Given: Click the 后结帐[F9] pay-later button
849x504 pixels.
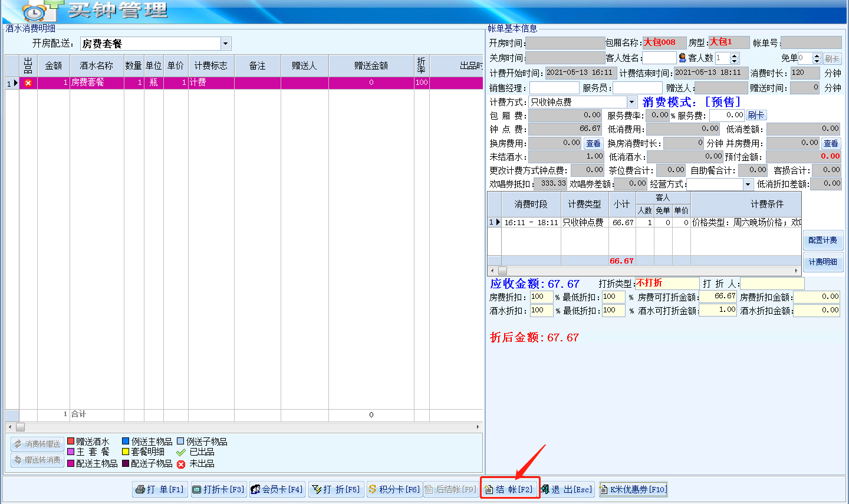Looking at the screenshot, I should pyautogui.click(x=451, y=489).
